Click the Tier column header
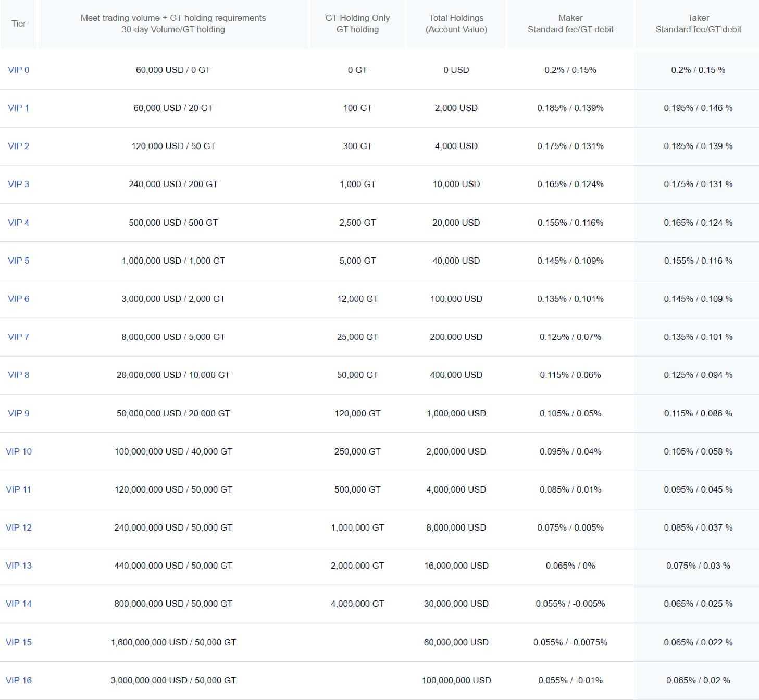Image resolution: width=759 pixels, height=700 pixels. [19, 23]
